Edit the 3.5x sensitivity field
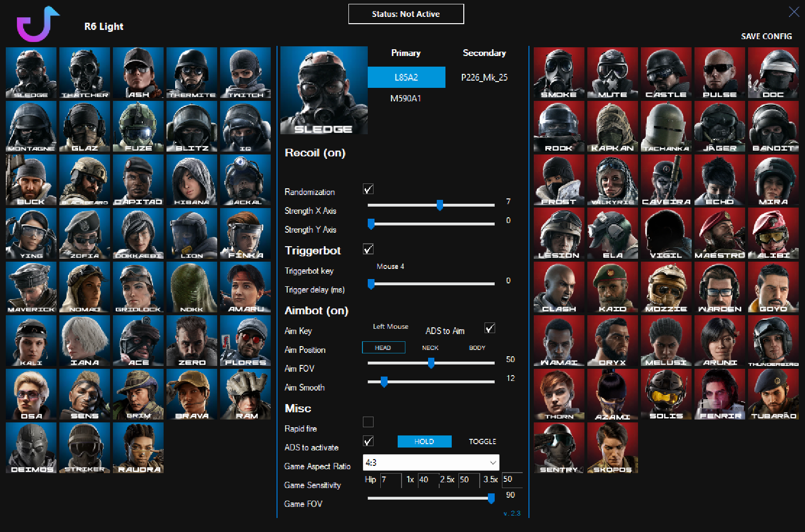The width and height of the screenshot is (805, 532). tap(512, 479)
